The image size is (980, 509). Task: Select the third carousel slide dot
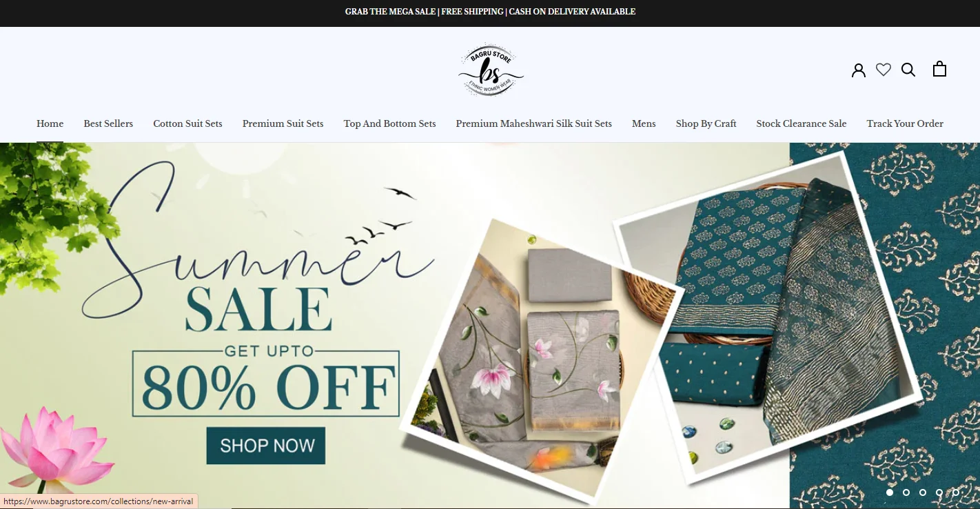coord(923,492)
